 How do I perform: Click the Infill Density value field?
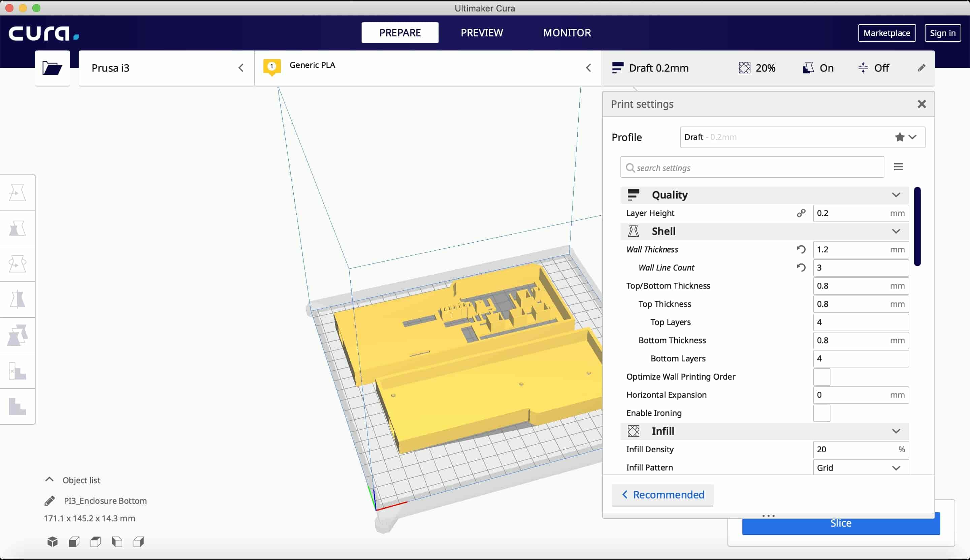coord(861,450)
